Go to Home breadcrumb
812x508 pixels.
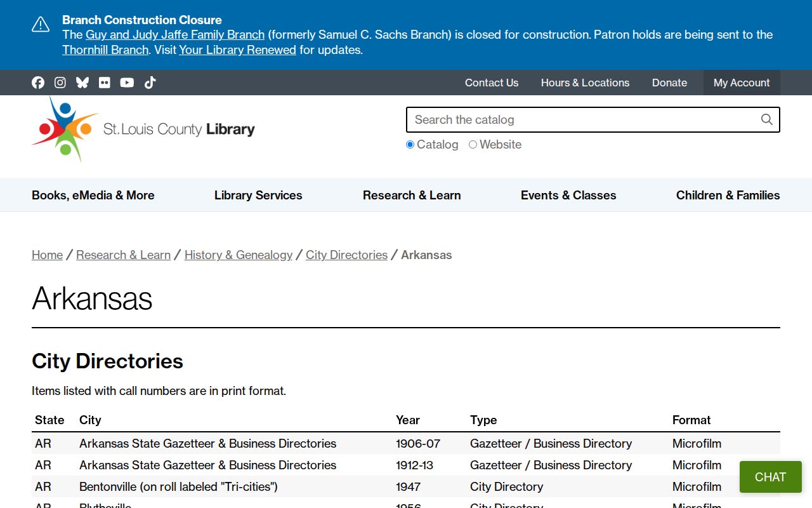pos(48,255)
